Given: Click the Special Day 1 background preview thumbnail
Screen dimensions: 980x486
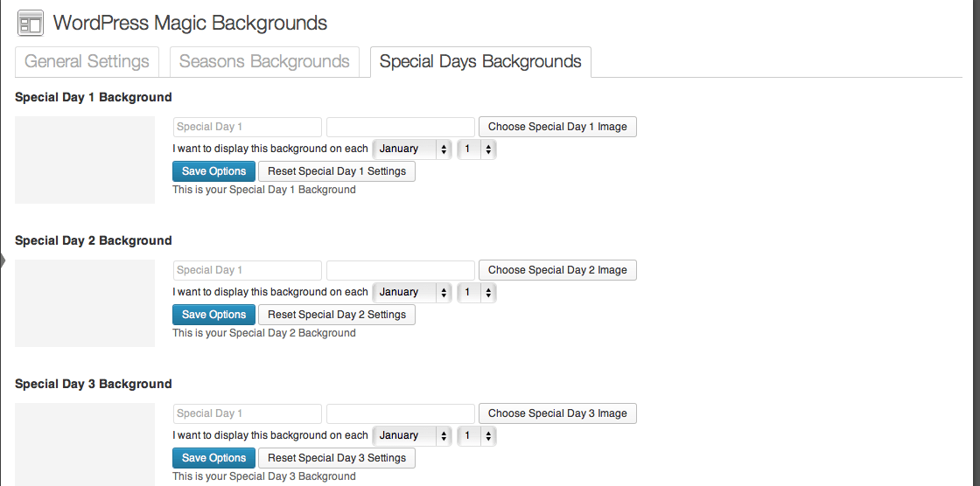Looking at the screenshot, I should tap(85, 159).
